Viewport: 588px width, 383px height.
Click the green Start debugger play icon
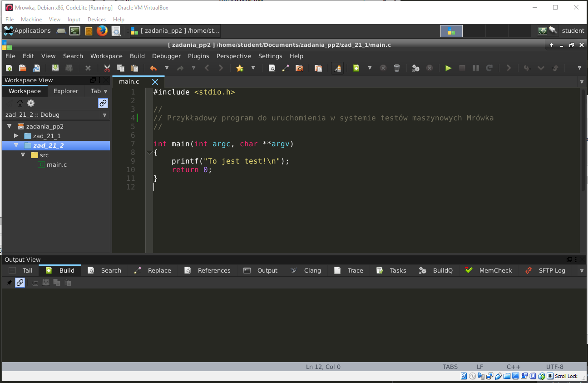448,68
